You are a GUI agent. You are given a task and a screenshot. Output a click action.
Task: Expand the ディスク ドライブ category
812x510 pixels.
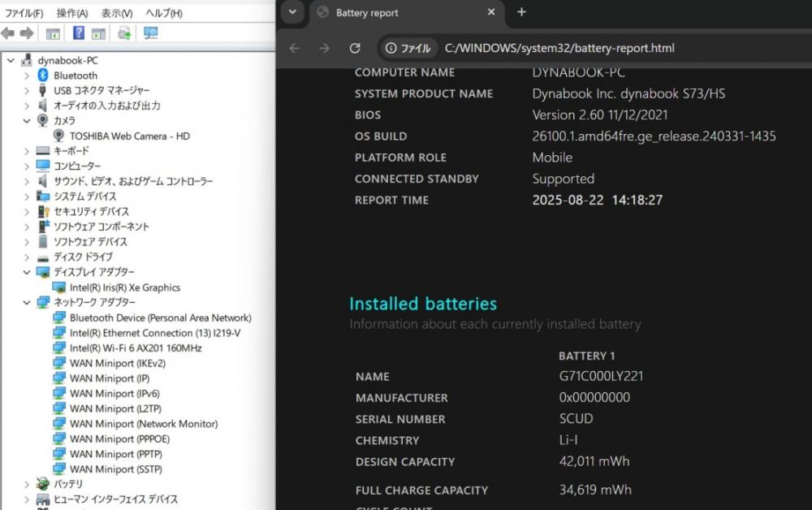27,257
